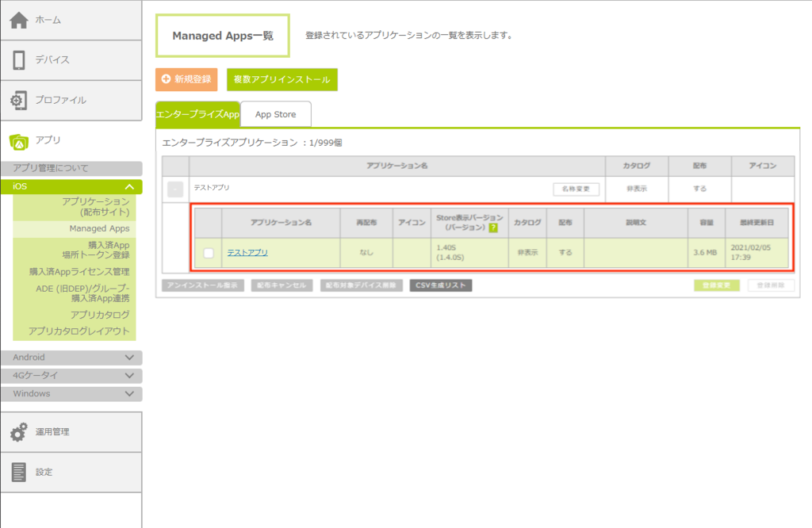Click the plus icon on 新規登録
The image size is (812, 528).
tap(166, 79)
